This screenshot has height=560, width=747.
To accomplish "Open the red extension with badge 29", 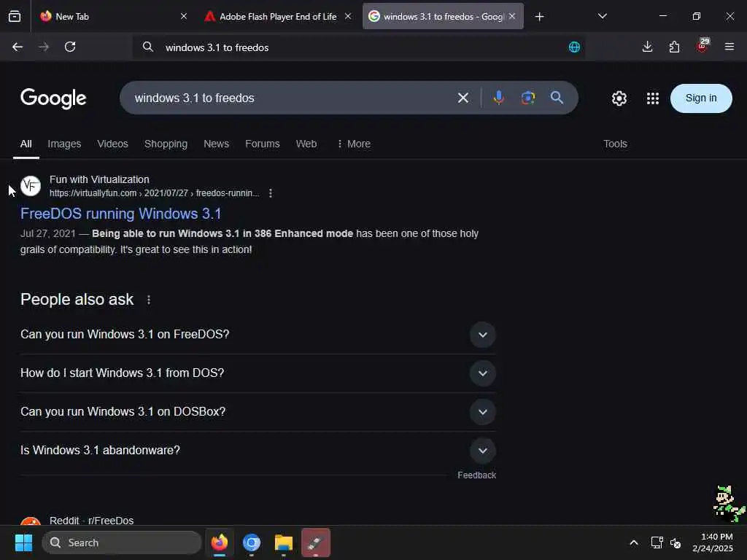I will 703,46.
